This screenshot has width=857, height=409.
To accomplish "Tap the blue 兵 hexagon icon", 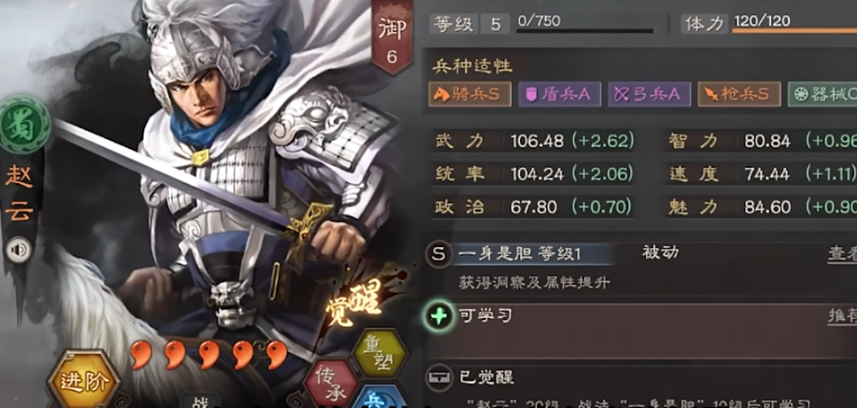I will pyautogui.click(x=378, y=399).
